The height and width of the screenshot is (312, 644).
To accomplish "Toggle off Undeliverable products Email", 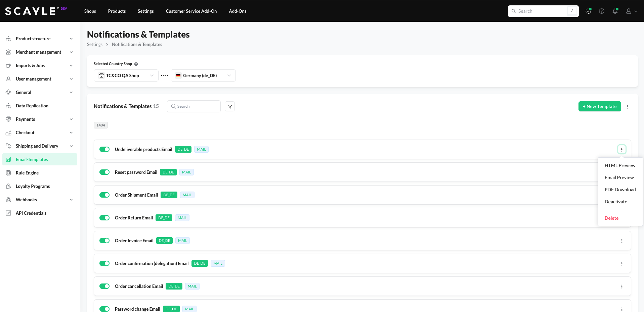I will (x=104, y=149).
